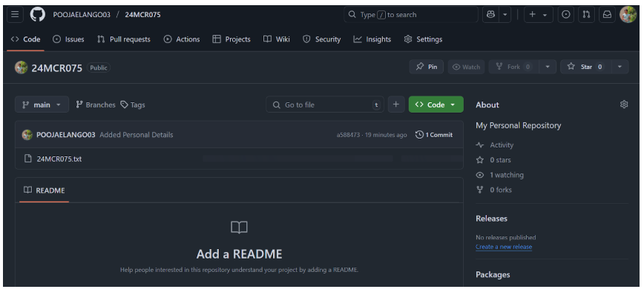Open commit hash a588473
The image size is (644, 292).
click(x=348, y=135)
